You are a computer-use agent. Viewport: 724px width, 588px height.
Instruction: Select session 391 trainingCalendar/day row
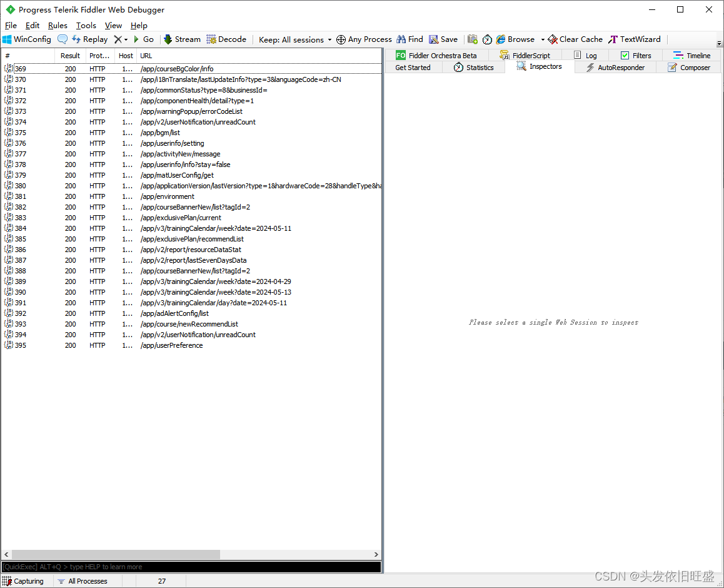[191, 303]
